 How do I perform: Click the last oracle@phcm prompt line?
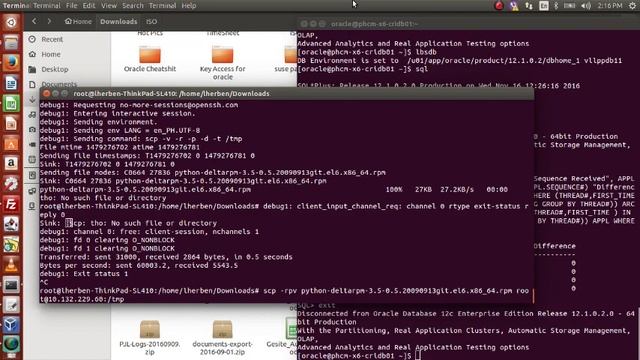point(358,356)
